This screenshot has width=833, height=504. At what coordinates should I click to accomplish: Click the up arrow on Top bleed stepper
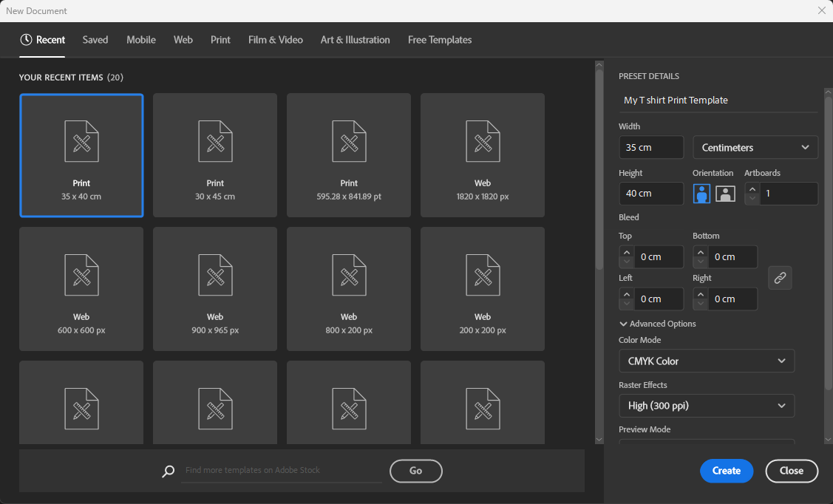pyautogui.click(x=626, y=253)
